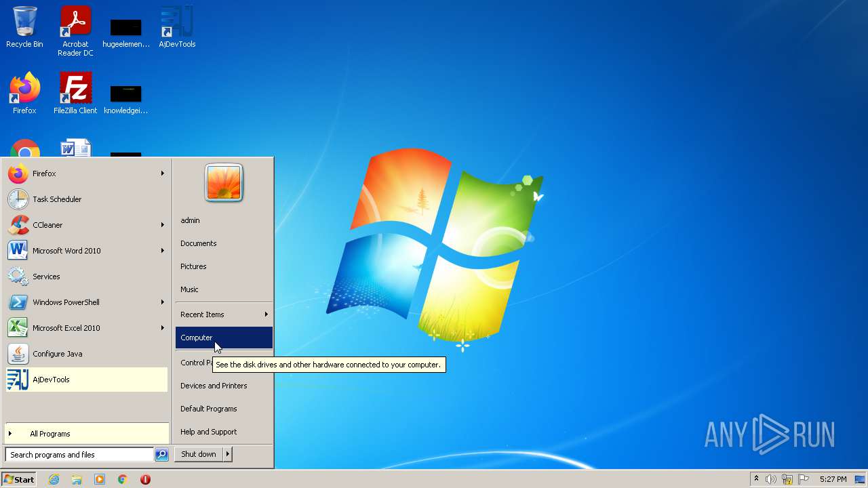Open Acrobat Reader DC desktop shortcut
Viewport: 868px width, 488px height.
pos(75,30)
